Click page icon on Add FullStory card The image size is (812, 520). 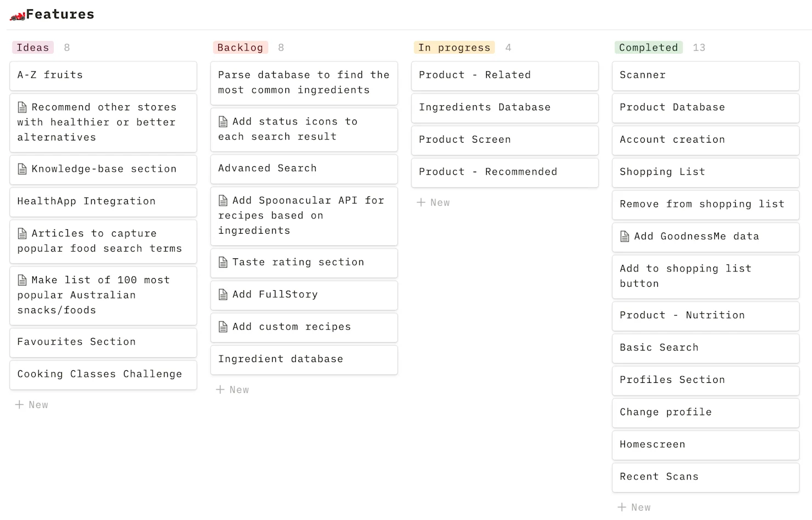click(223, 295)
